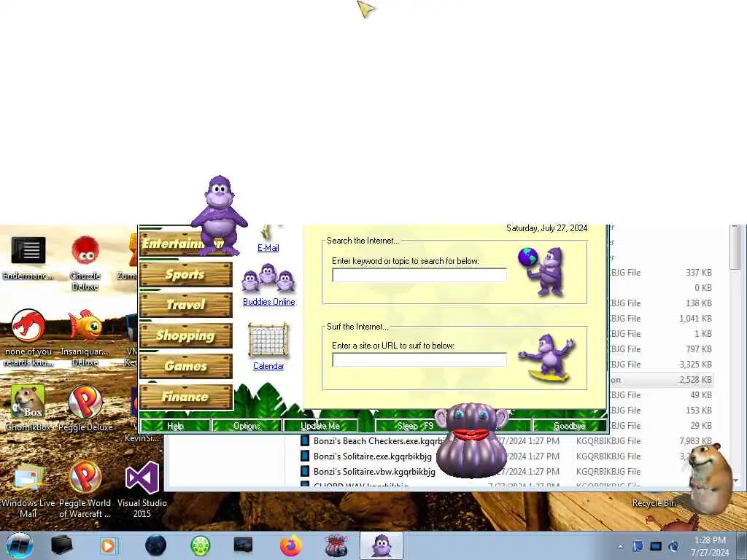The height and width of the screenshot is (560, 747).
Task: Select the ChomikBox hamster desktop icon
Action: 28,408
